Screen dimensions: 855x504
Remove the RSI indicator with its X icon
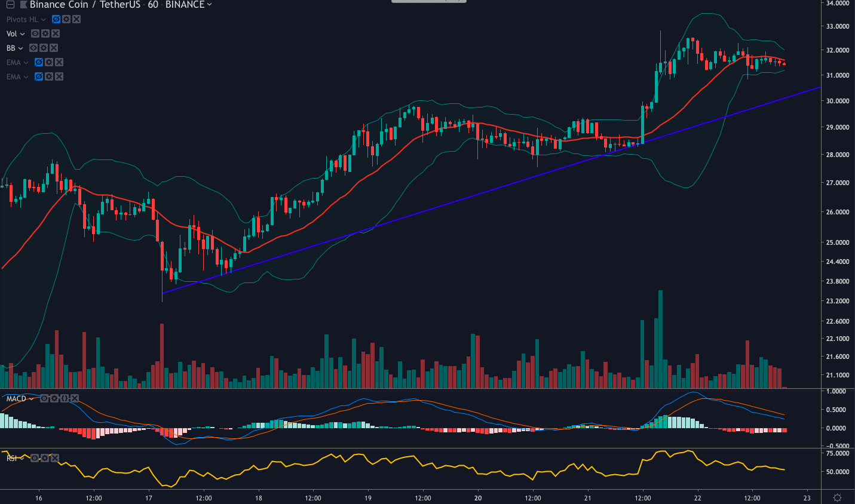(x=55, y=458)
